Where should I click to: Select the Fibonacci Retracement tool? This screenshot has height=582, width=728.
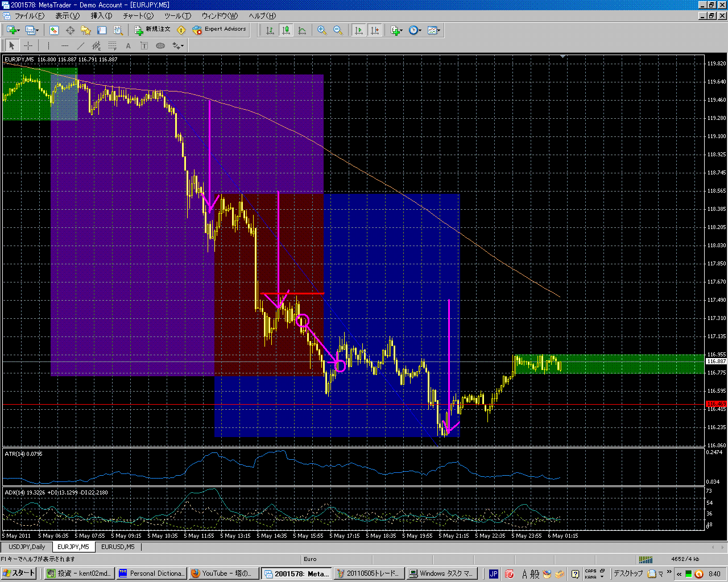point(113,46)
